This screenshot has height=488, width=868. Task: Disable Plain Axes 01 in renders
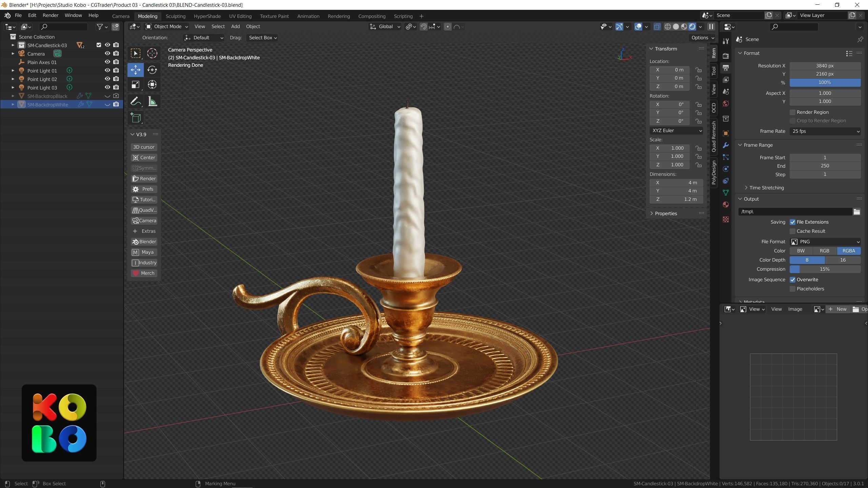[116, 62]
